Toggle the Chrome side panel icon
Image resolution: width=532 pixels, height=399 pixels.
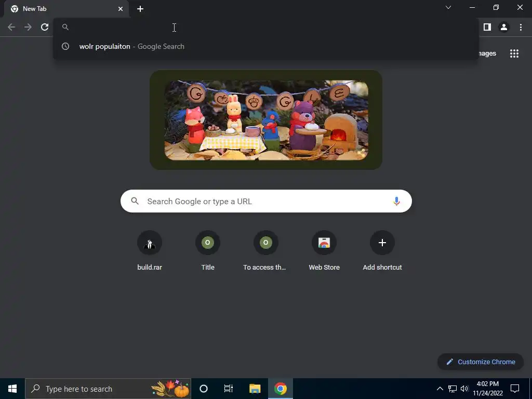click(487, 27)
